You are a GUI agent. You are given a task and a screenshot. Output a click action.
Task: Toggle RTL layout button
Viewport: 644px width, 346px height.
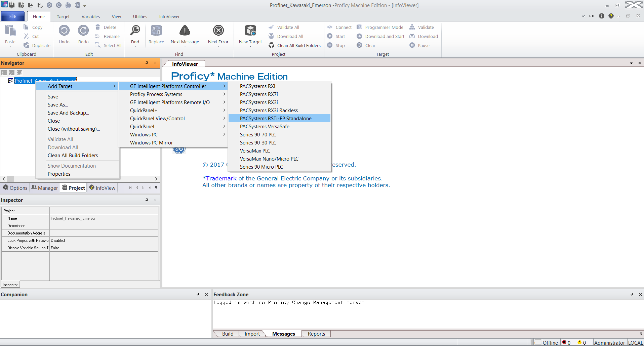click(x=592, y=16)
